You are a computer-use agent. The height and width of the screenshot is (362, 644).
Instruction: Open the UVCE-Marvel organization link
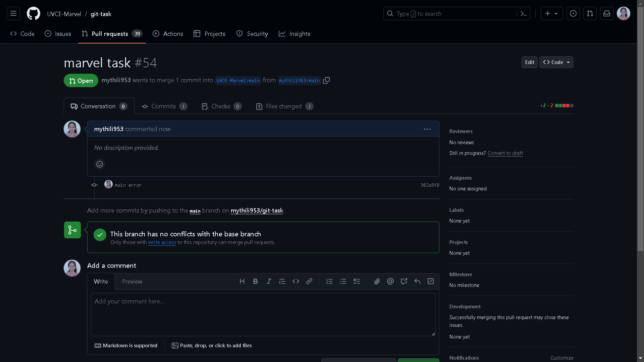click(x=64, y=14)
